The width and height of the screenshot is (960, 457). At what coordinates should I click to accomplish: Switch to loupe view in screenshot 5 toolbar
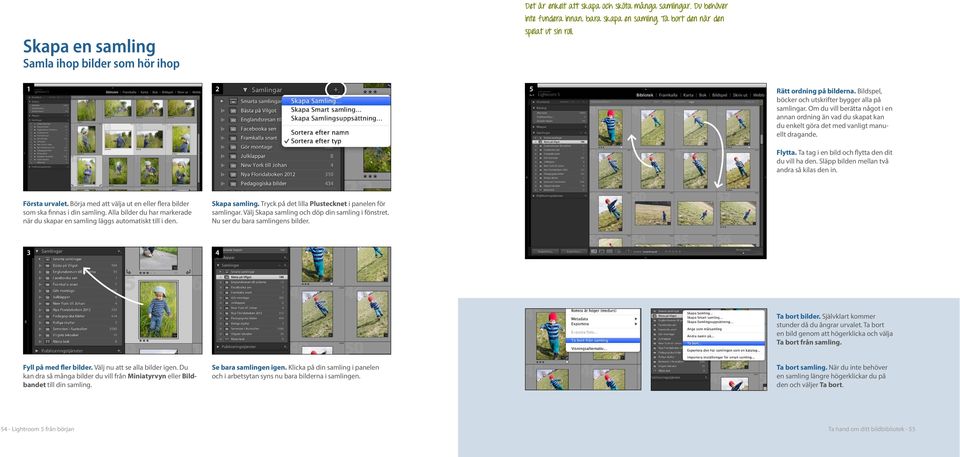[602, 251]
